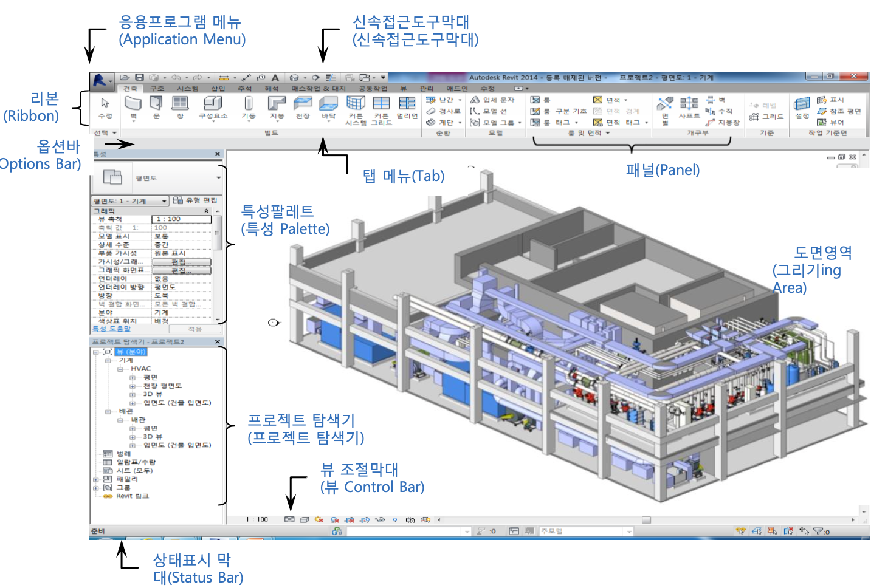
Task: Click the drawing area horizontal scrollbar thumb
Action: click(x=646, y=520)
